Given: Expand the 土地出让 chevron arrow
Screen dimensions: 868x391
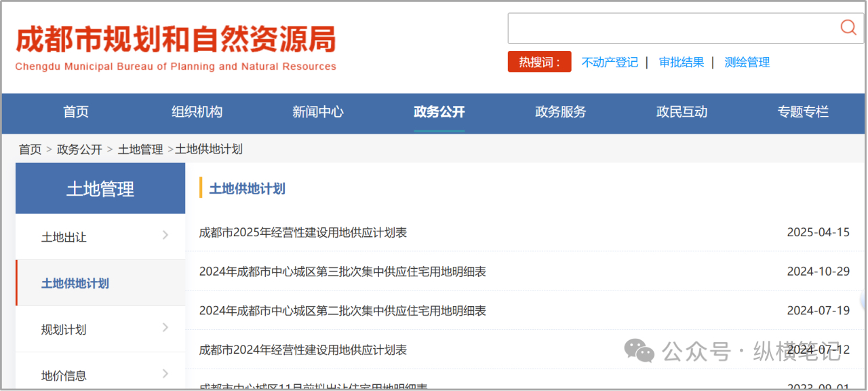Looking at the screenshot, I should [165, 236].
